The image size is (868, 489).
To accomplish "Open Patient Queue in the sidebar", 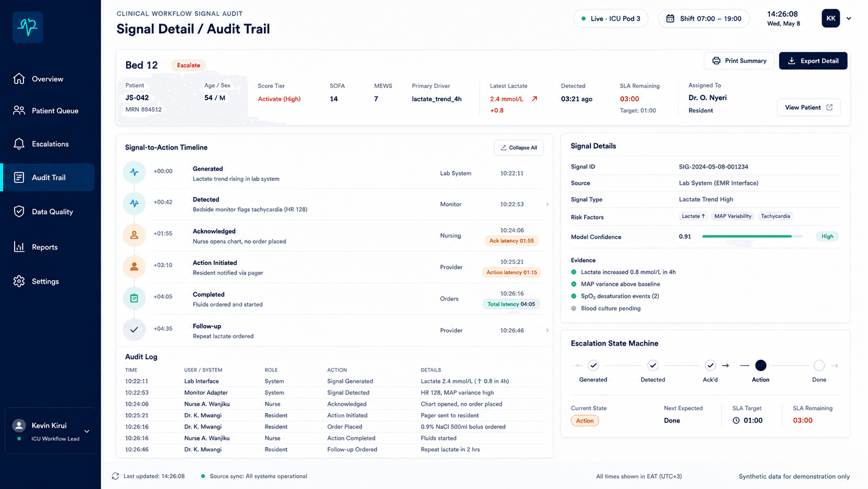I will [x=48, y=111].
